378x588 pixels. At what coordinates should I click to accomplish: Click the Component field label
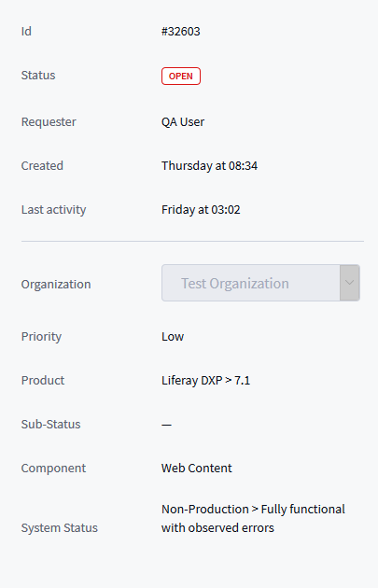pyautogui.click(x=53, y=468)
